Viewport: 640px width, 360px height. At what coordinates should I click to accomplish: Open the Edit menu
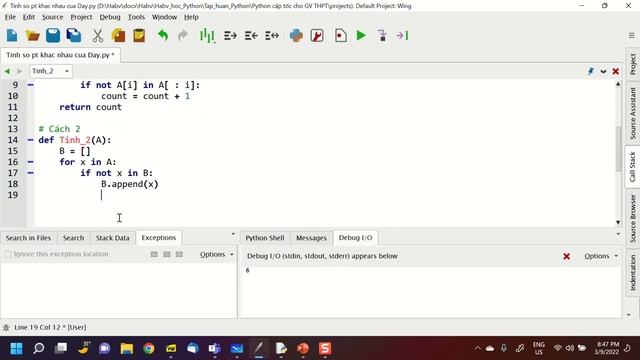[29, 17]
